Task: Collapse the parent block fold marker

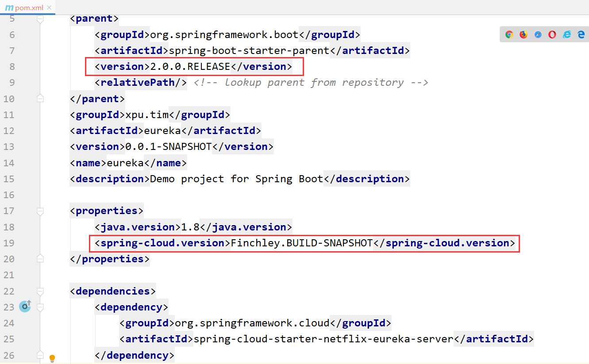Action: pos(40,19)
